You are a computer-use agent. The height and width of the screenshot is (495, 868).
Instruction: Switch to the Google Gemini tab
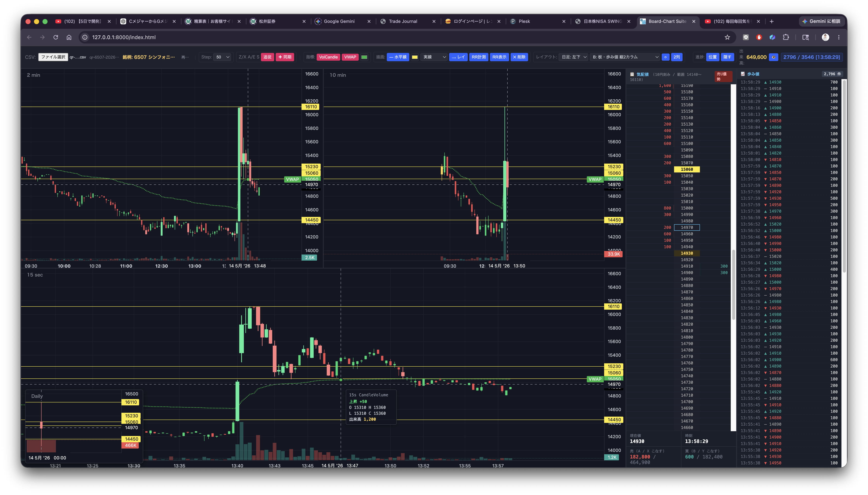coord(342,21)
